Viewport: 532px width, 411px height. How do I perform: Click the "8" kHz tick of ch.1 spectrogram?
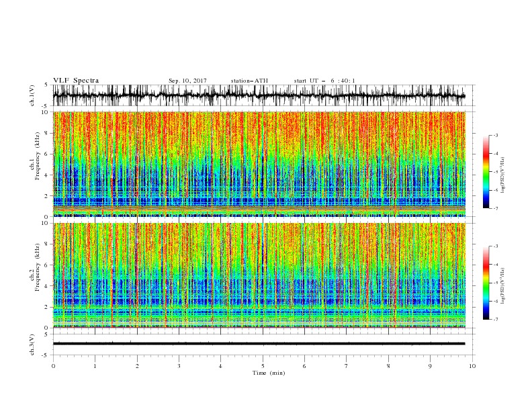tap(46, 133)
